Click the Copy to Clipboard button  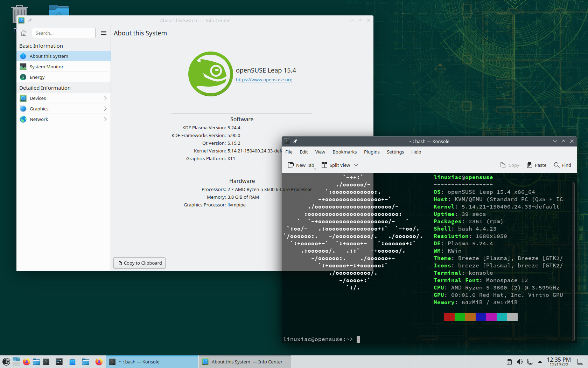(139, 263)
